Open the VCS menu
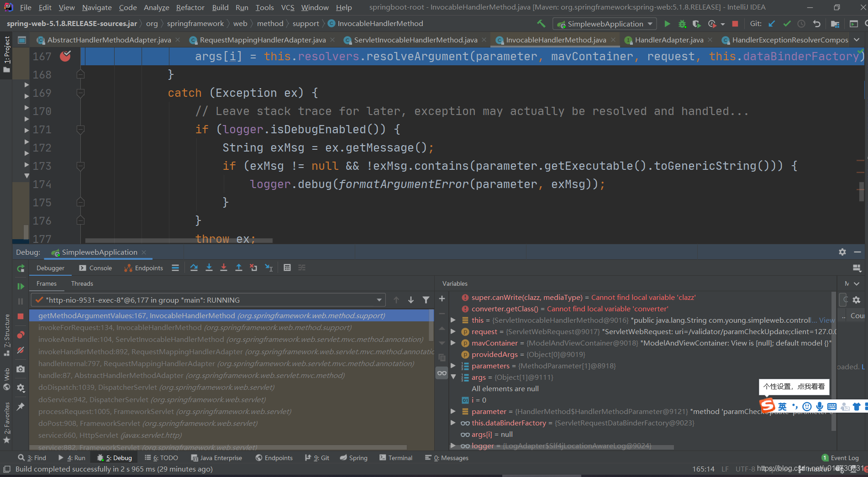The image size is (868, 477). tap(288, 7)
